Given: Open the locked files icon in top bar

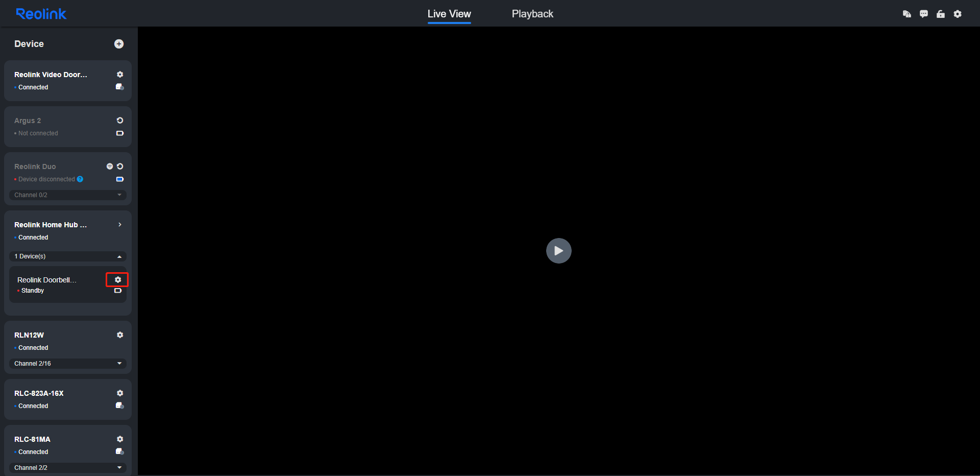Looking at the screenshot, I should (x=907, y=14).
